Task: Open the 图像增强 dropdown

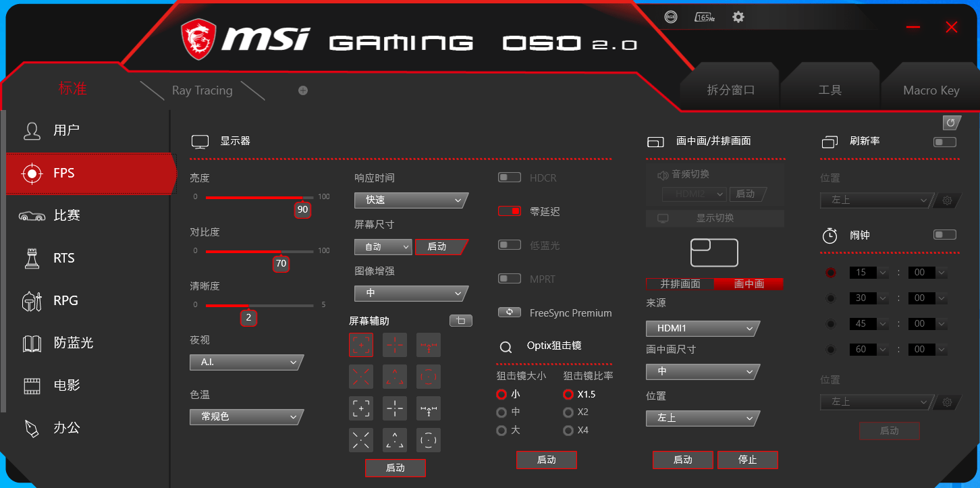Action: click(x=410, y=294)
